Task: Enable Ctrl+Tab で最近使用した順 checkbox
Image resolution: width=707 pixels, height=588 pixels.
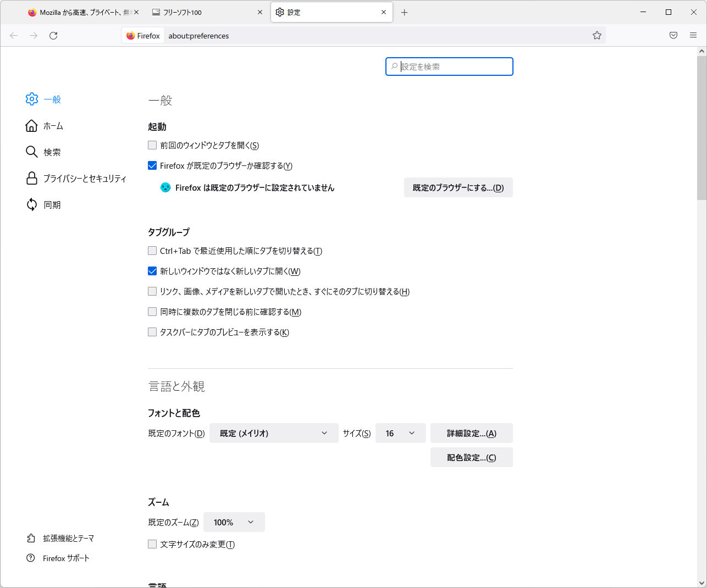Action: coord(152,251)
